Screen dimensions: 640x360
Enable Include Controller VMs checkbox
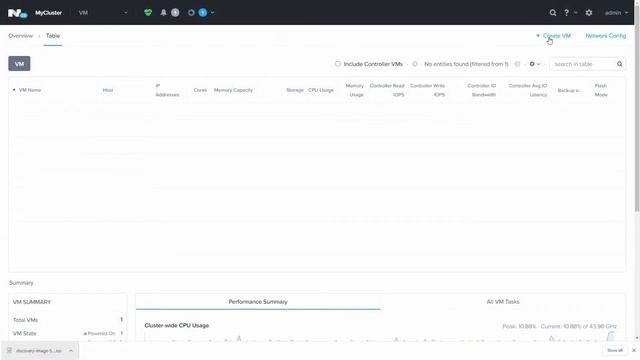pyautogui.click(x=338, y=64)
